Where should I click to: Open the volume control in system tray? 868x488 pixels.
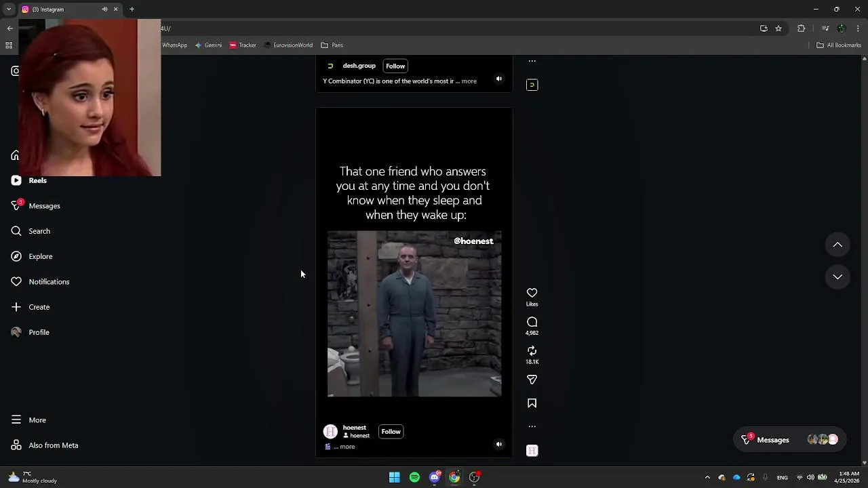[810, 477]
